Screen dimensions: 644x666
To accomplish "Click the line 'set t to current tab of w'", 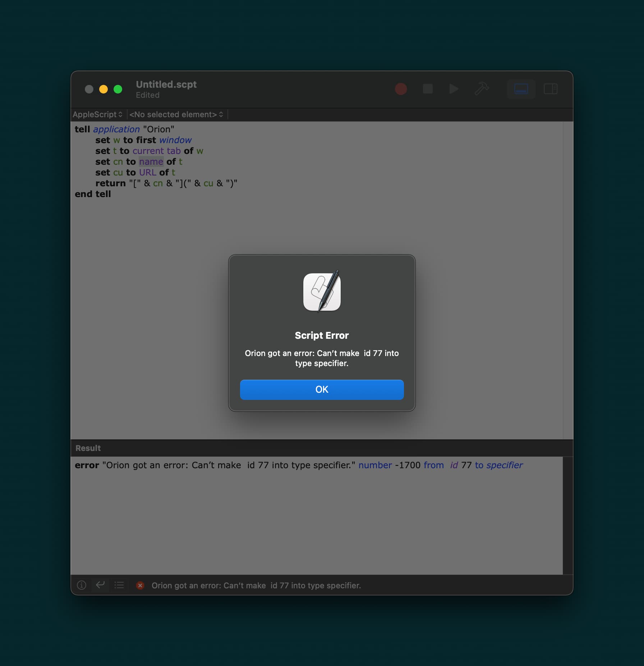I will [x=149, y=151].
